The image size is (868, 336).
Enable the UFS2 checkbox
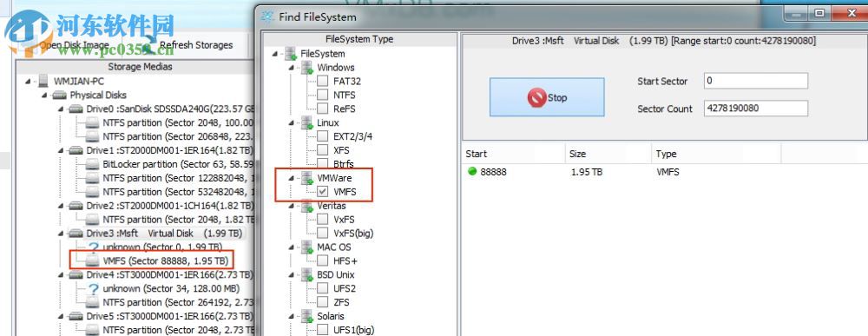(322, 288)
